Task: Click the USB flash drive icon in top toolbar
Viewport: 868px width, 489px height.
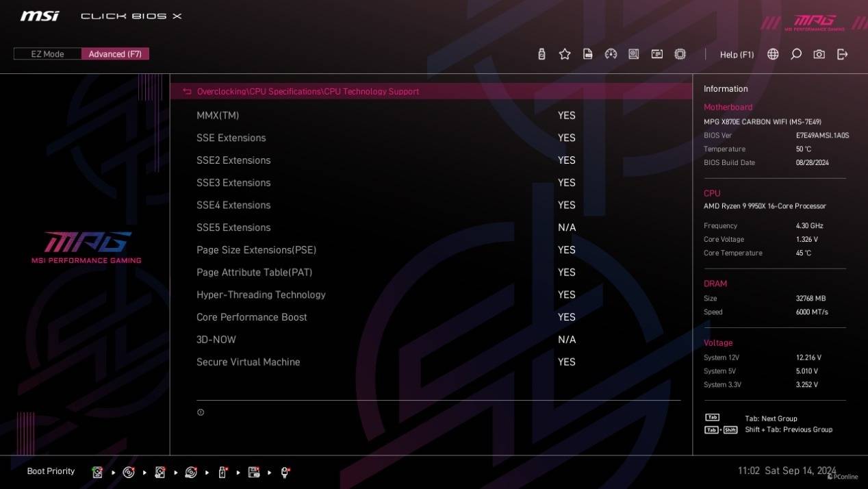Action: click(541, 54)
